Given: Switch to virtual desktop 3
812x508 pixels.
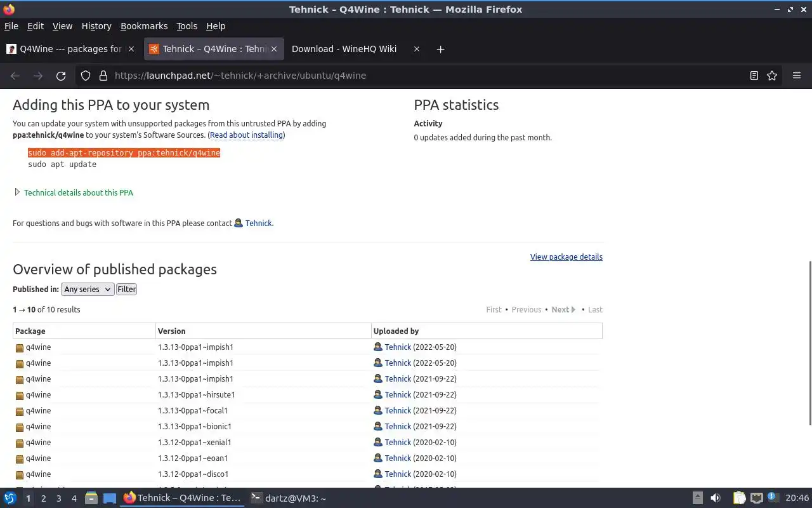Looking at the screenshot, I should (x=58, y=498).
